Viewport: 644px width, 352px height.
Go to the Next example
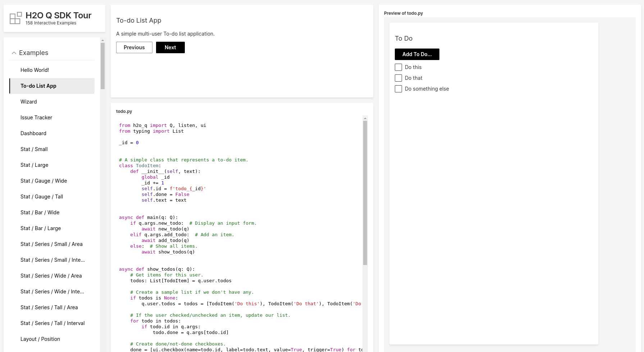170,47
